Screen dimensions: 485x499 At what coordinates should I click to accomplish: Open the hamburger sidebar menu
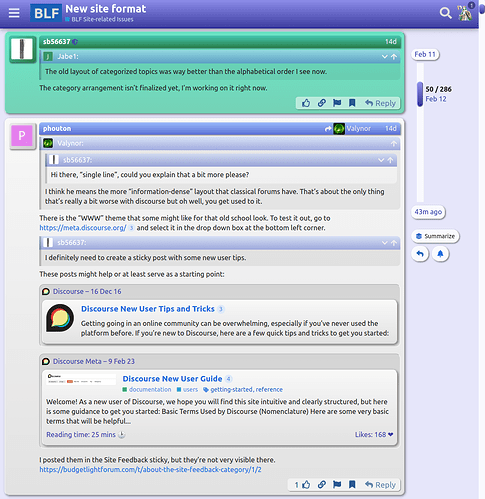point(14,13)
